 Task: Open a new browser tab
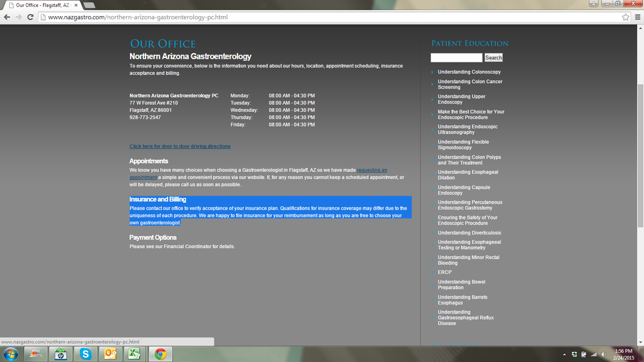tap(90, 5)
